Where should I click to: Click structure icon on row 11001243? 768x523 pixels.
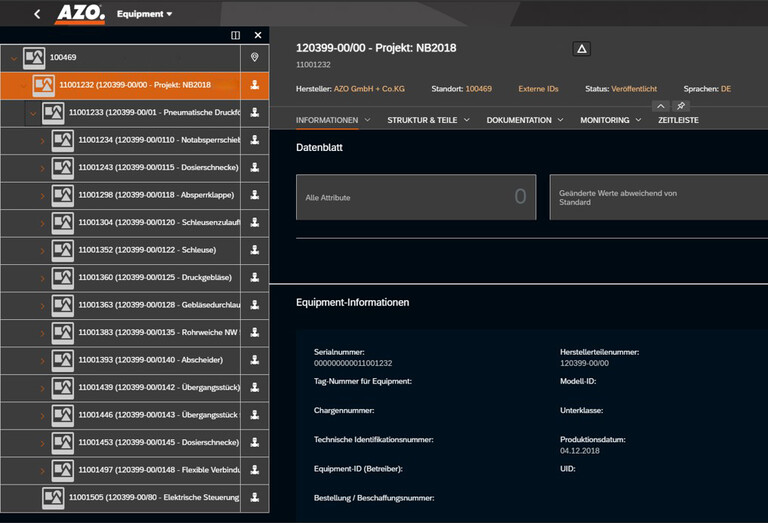(x=255, y=167)
